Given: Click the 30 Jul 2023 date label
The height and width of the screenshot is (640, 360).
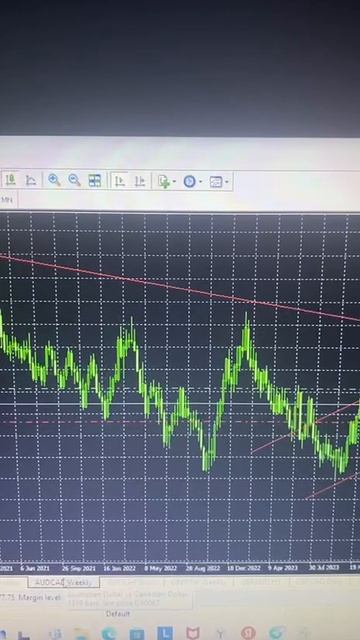Looking at the screenshot, I should (x=324, y=567).
